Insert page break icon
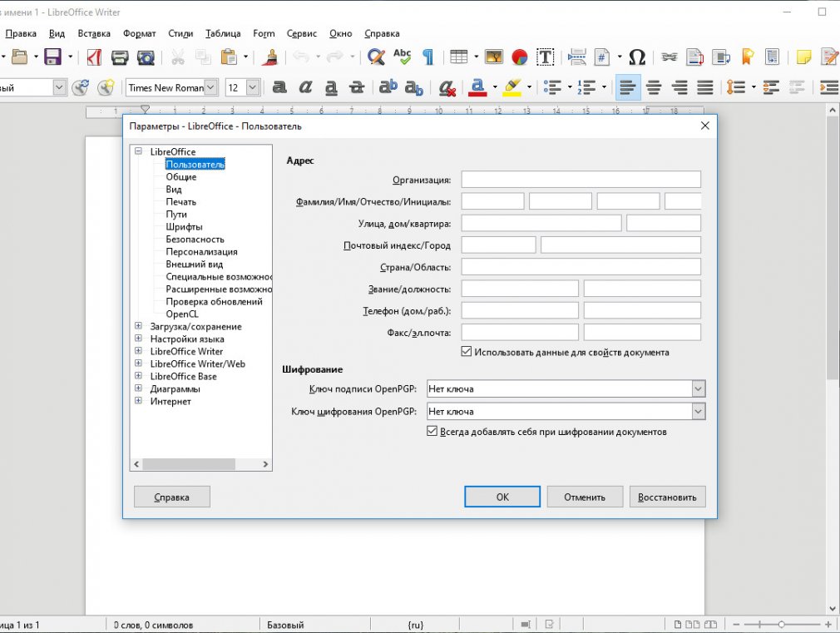 (x=576, y=57)
